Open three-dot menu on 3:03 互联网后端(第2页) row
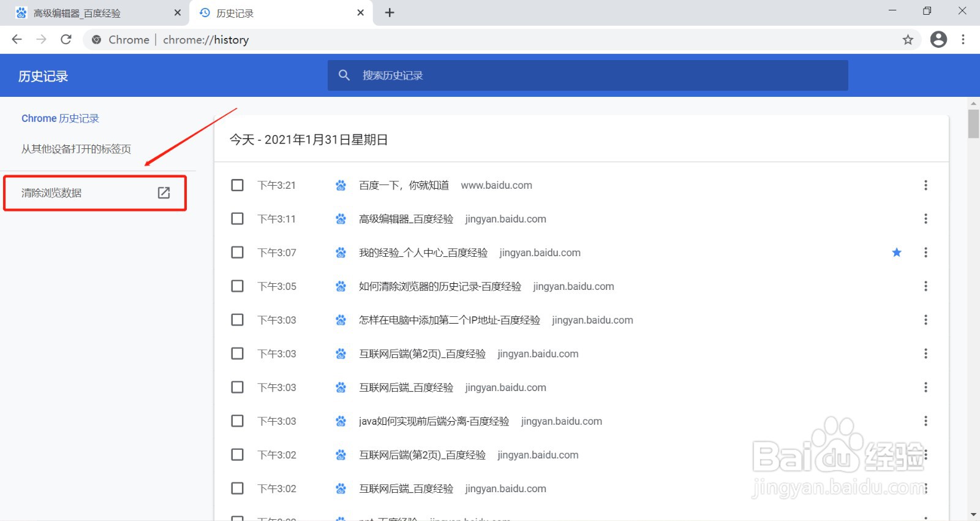The image size is (980, 521). [925, 354]
